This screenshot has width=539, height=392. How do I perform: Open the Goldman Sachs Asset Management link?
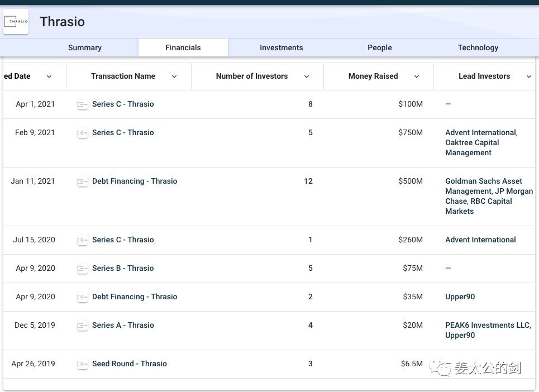(484, 186)
